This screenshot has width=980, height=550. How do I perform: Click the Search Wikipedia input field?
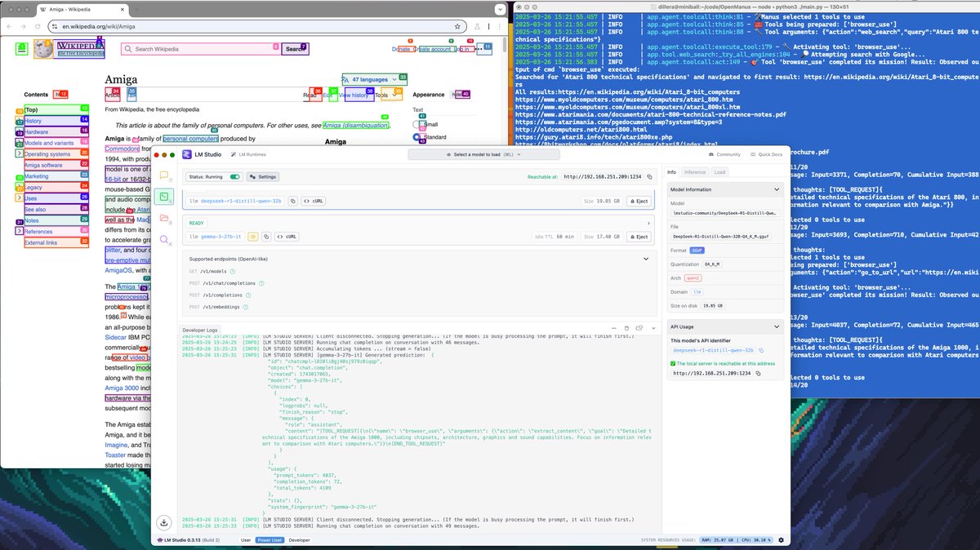pos(196,48)
